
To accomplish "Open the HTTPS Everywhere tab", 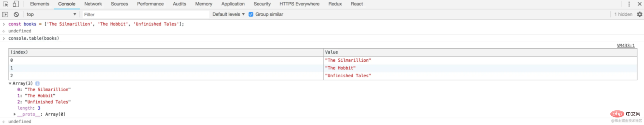I will (299, 4).
